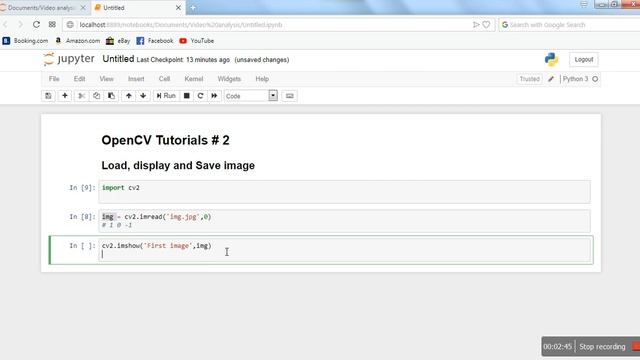This screenshot has width=640, height=360.
Task: Go back in browser history
Action: coord(5,24)
